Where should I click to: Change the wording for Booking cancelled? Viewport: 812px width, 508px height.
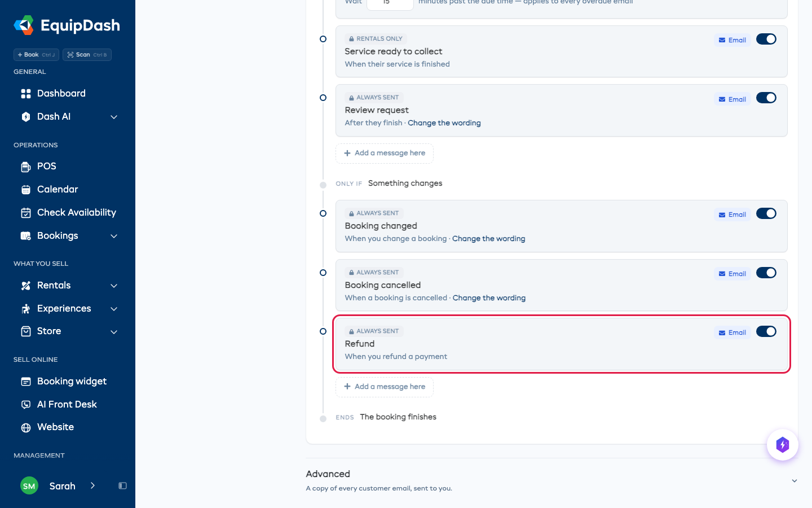click(489, 298)
